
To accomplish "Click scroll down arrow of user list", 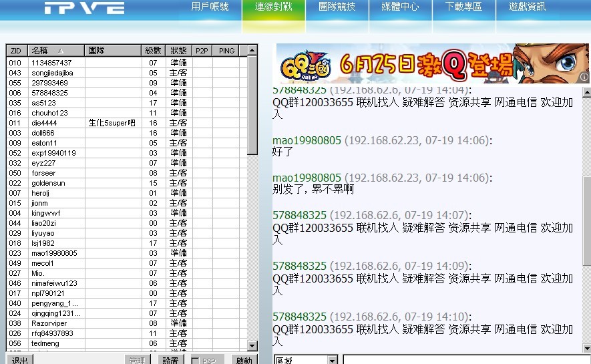I will tap(252, 346).
